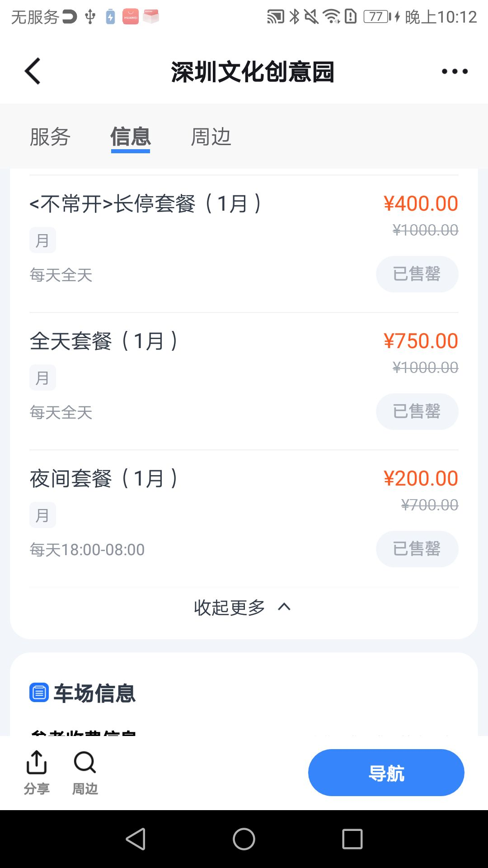Tap the Android home circle button
Image resolution: width=488 pixels, height=868 pixels.
click(244, 839)
